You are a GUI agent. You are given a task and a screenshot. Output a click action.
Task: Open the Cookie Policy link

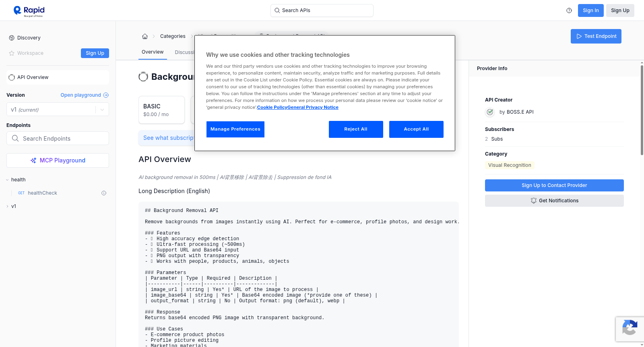(272, 107)
